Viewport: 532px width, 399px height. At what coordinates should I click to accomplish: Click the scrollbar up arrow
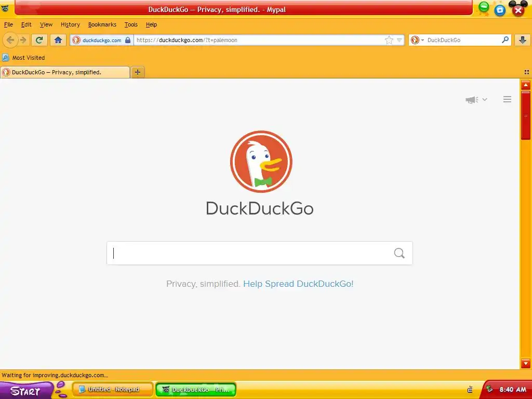pyautogui.click(x=526, y=85)
